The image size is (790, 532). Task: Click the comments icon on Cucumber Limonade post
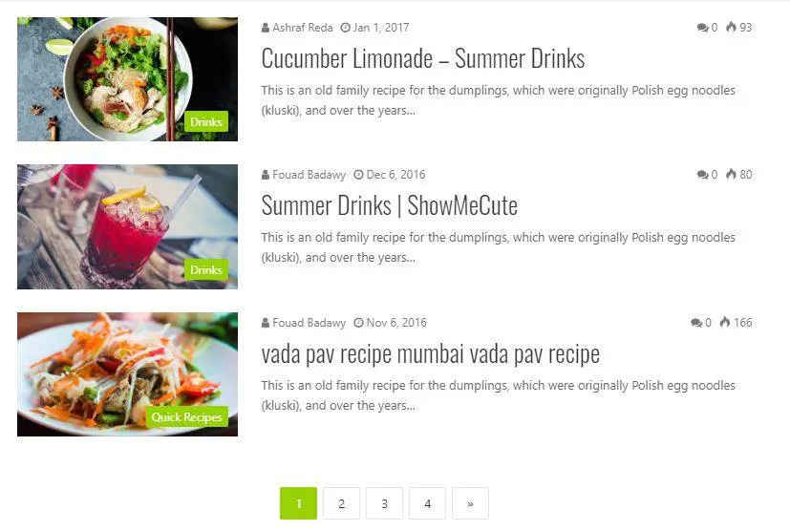(702, 28)
